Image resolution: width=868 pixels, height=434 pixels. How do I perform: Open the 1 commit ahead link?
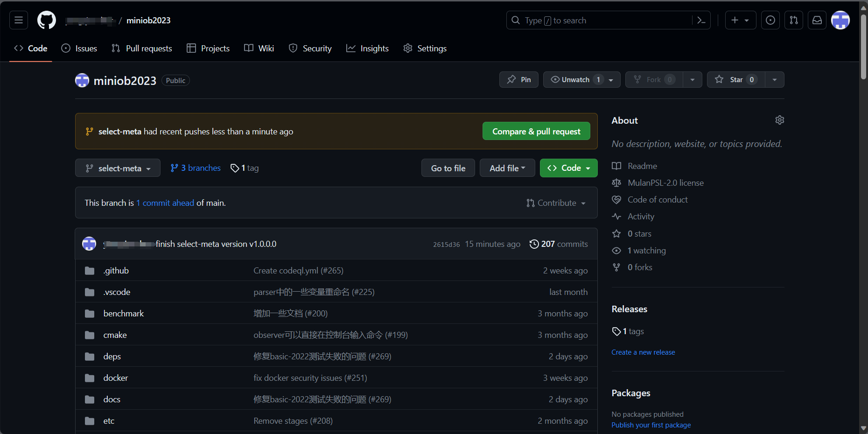(165, 203)
